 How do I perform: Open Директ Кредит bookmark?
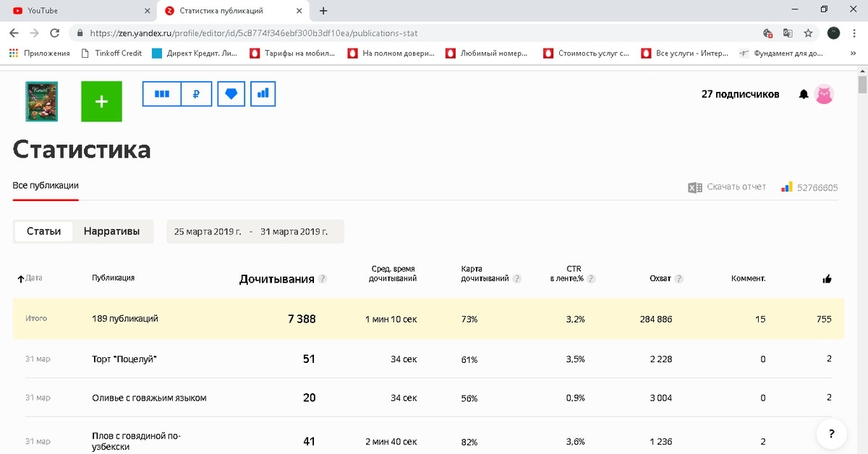(196, 53)
